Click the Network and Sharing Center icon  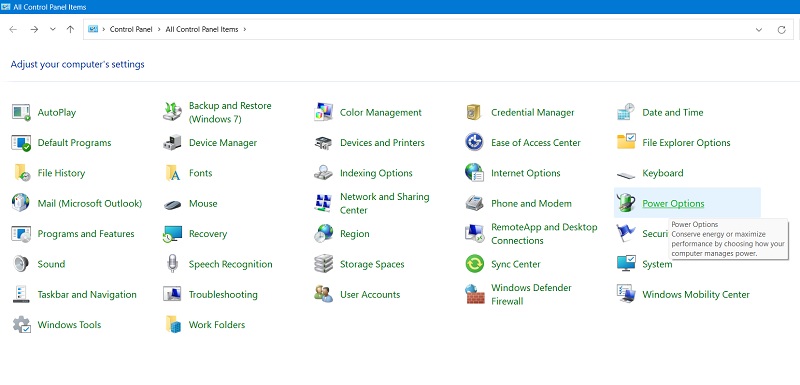(323, 203)
